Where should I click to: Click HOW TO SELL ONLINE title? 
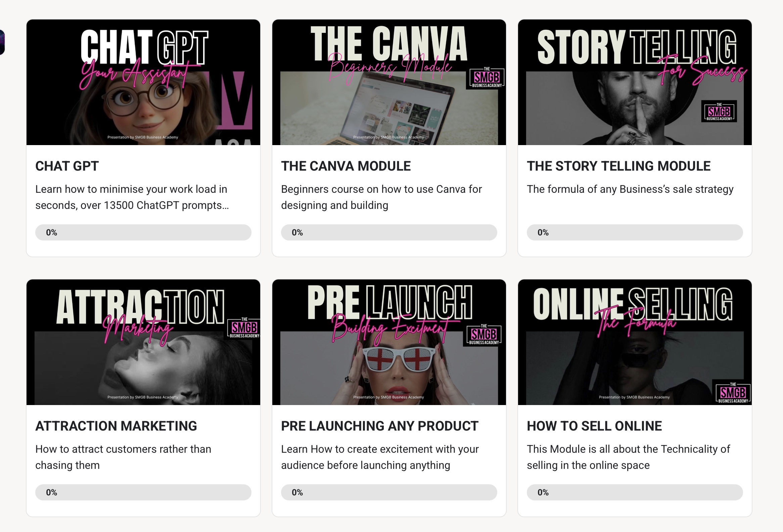pos(594,426)
